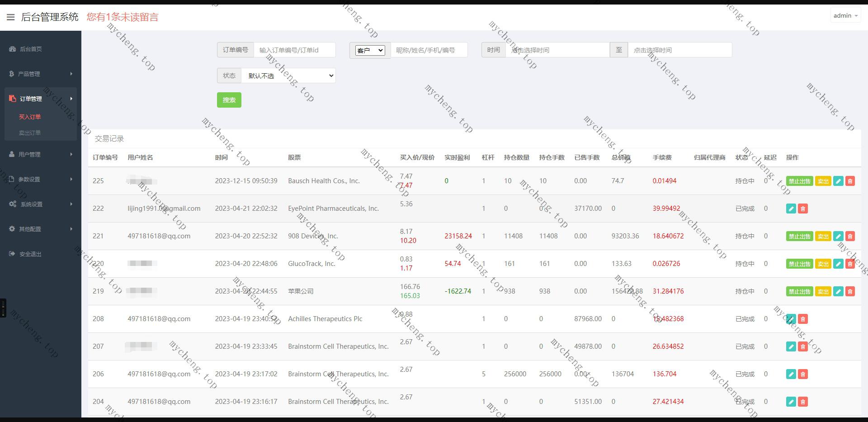Screen dimensions: 868x422
Task: Edit order 221 using the pencil icon
Action: (838, 236)
